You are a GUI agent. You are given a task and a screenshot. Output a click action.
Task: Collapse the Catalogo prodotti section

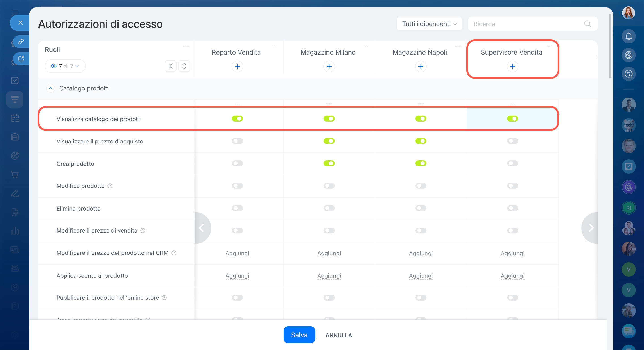[51, 88]
